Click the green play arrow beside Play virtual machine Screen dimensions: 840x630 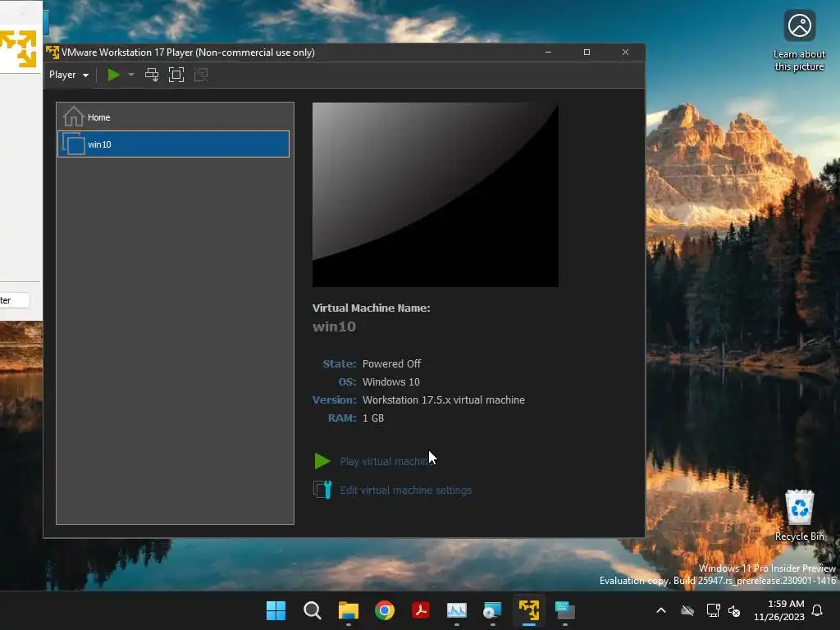[322, 461]
